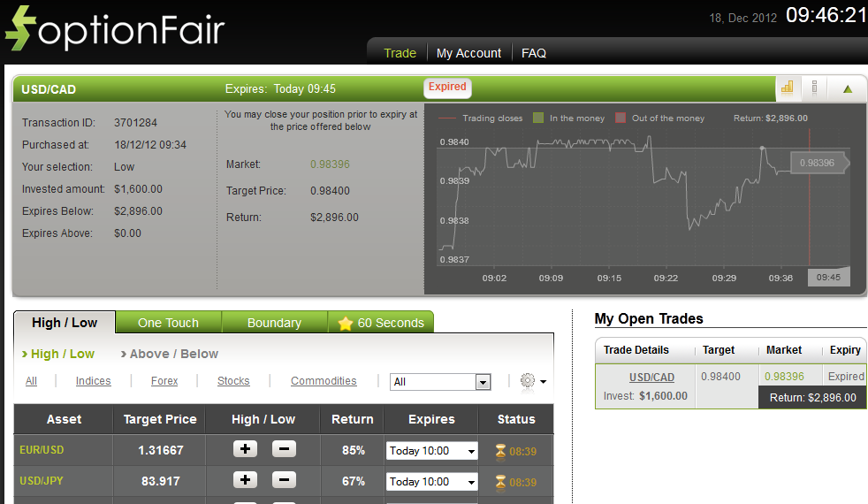Click the optionFair logo
Viewport: 868px width, 504px height.
tap(115, 28)
